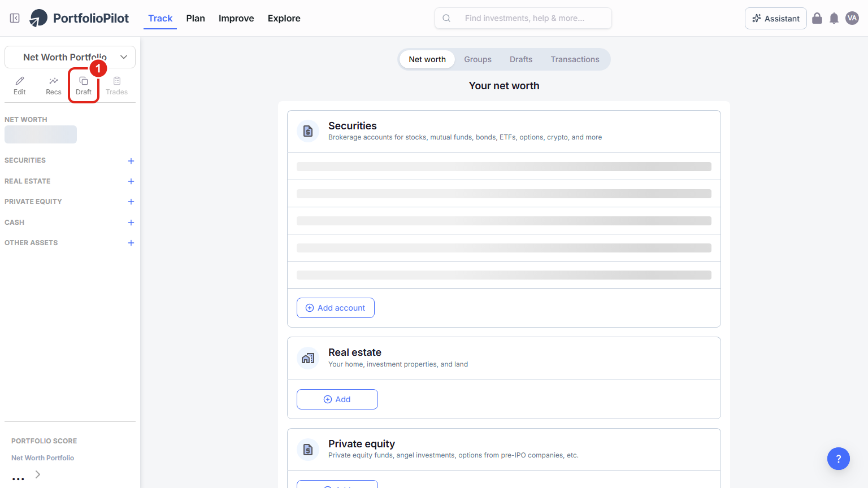Focus the Find investments search field
Screen dimensions: 868x488
pyautogui.click(x=523, y=18)
